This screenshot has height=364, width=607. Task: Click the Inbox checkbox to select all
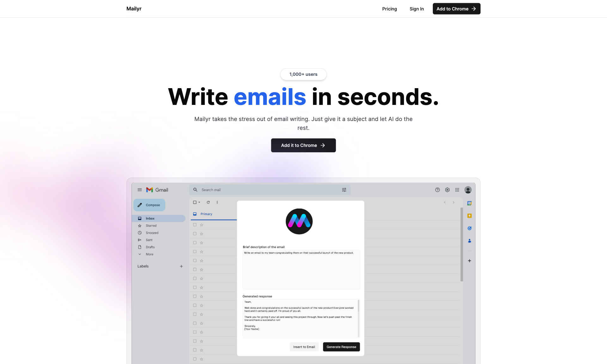194,202
